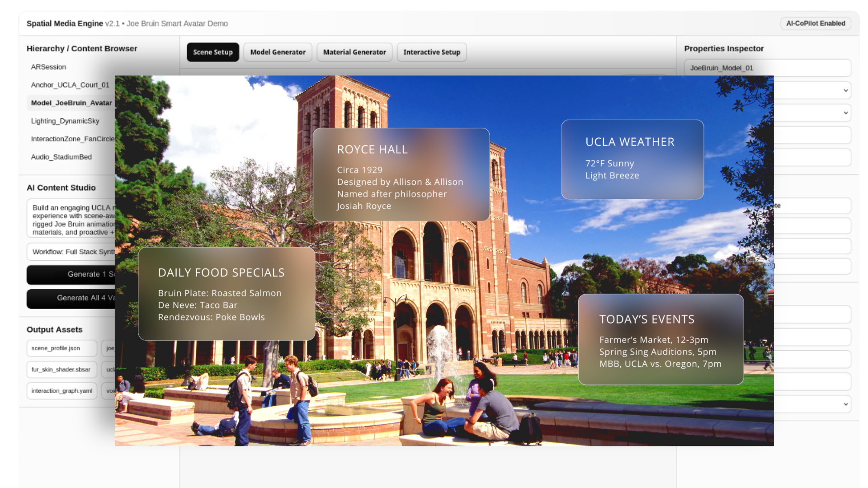The image size is (868, 488).
Task: Select Anchor_UCLA_Court_01 in the hierarchy
Action: tap(70, 85)
